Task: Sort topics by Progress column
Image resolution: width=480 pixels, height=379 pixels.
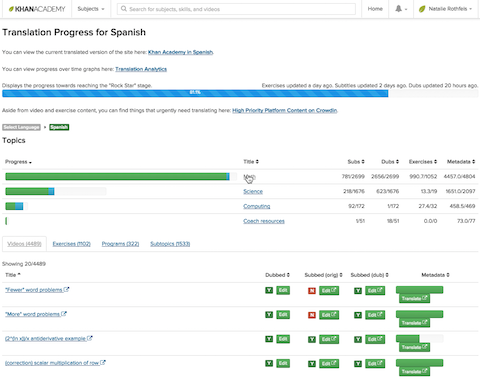Action: coord(18,162)
